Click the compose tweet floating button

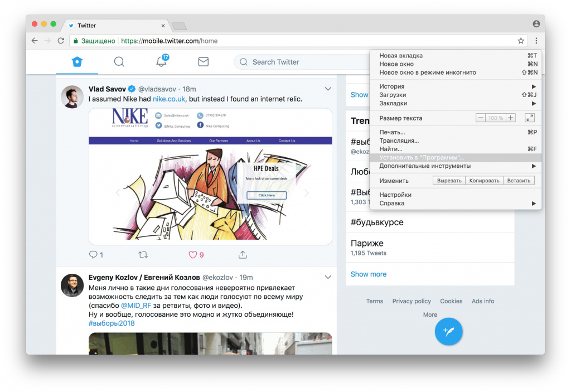[448, 331]
